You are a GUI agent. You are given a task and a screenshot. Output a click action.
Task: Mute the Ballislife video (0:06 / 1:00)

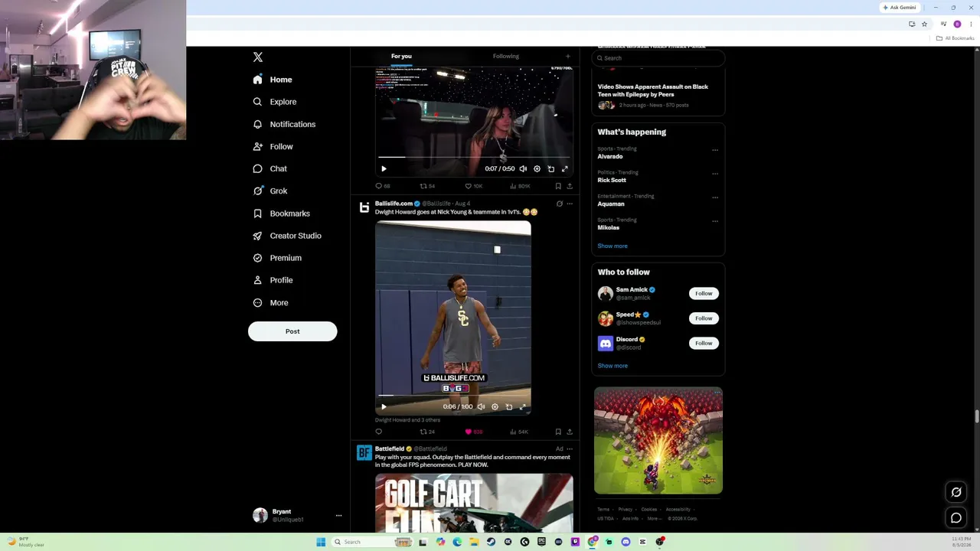[481, 407]
